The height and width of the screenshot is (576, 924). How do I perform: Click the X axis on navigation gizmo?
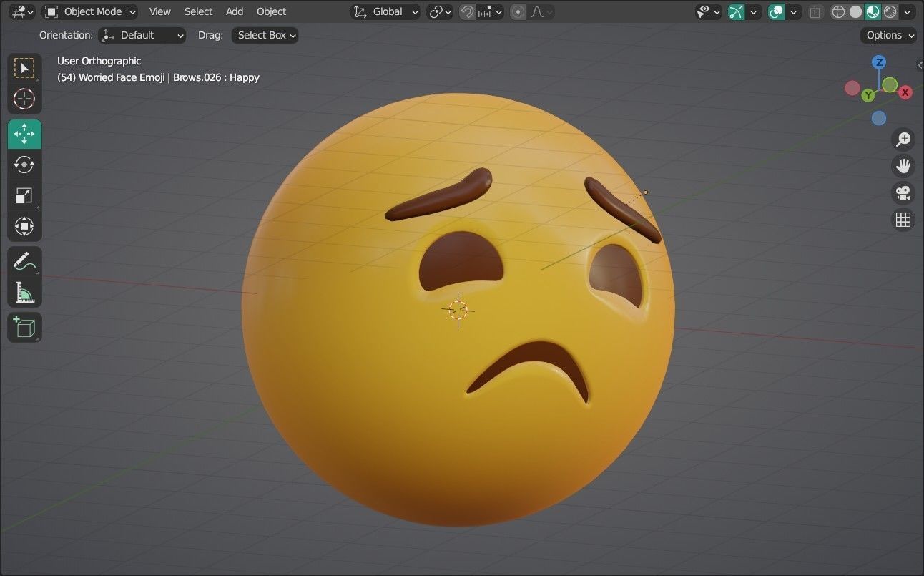pos(905,92)
